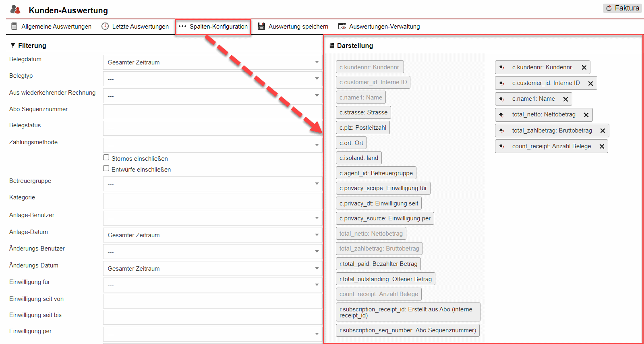Click the sort handle icon of total_zahlbetrag: Bruttobetrag

[501, 131]
